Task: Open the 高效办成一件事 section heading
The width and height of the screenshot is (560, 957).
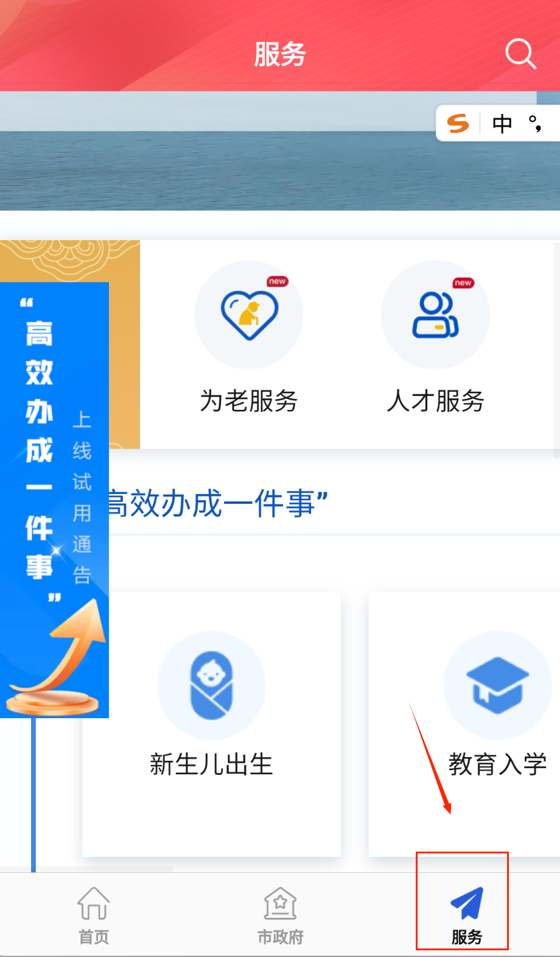Action: [x=218, y=504]
